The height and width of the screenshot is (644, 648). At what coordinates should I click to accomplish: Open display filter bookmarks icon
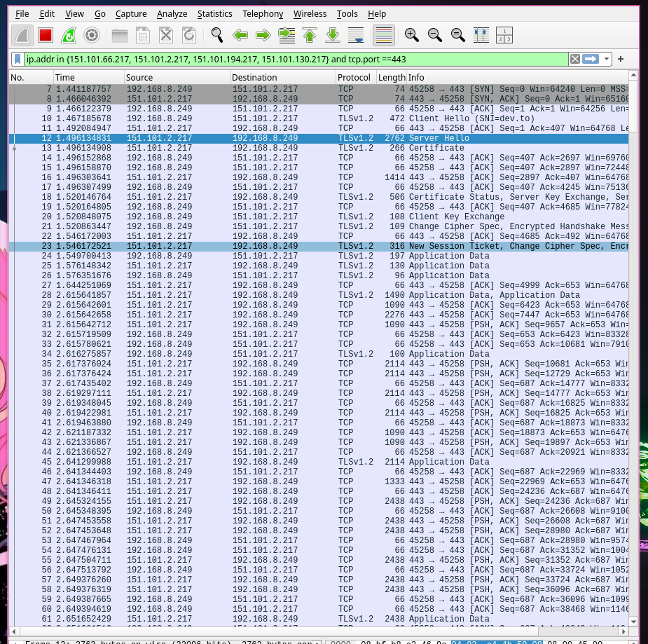[18, 59]
